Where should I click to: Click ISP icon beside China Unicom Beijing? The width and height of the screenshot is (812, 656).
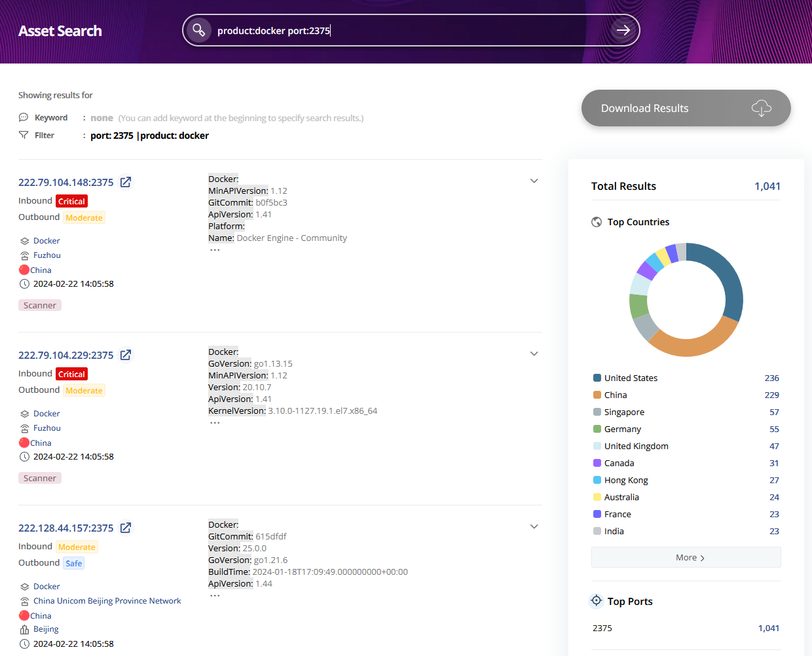point(25,601)
